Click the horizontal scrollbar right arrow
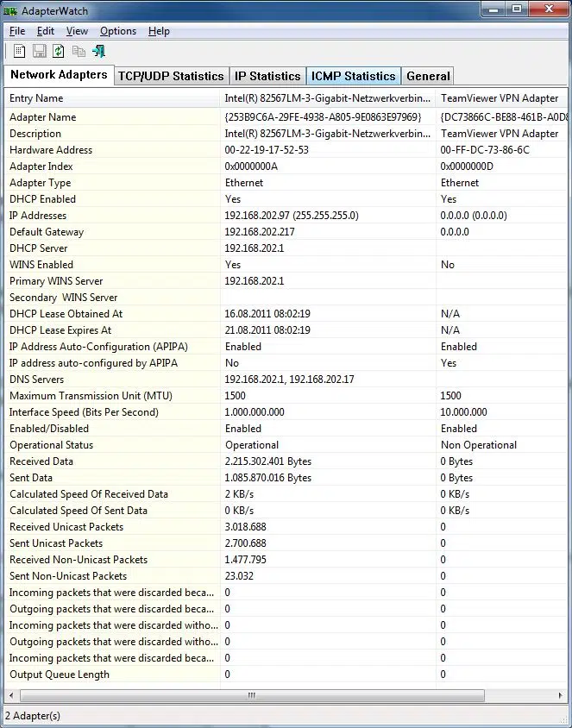572x728 pixels. pos(561,695)
